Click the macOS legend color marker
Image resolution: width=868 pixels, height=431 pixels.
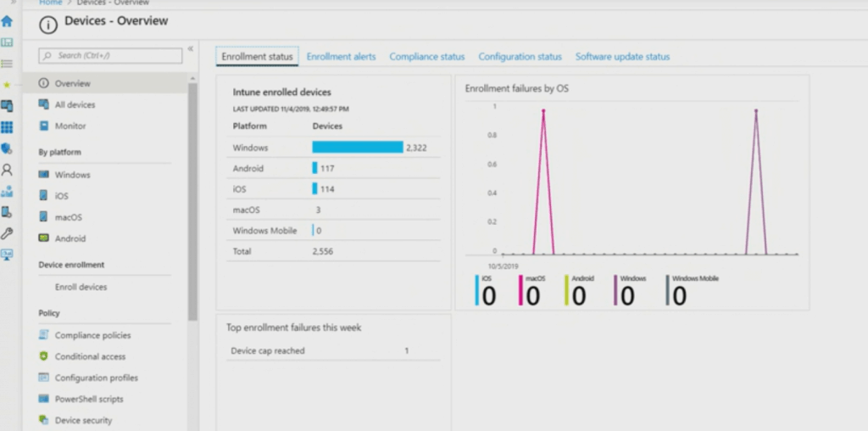(520, 290)
